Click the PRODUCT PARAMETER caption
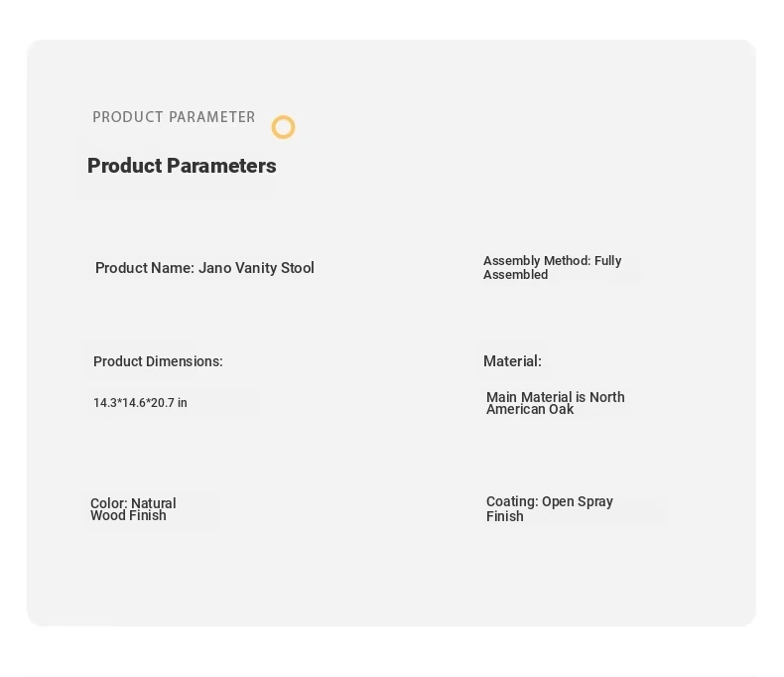Viewport: 784px width, 677px height. [x=174, y=117]
